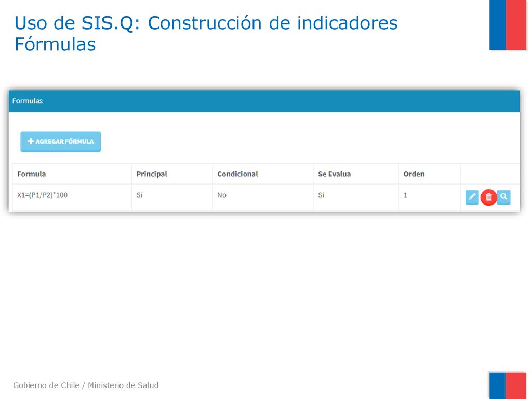Delete formula X1 with the trash icon
532x399 pixels.
[488, 197]
